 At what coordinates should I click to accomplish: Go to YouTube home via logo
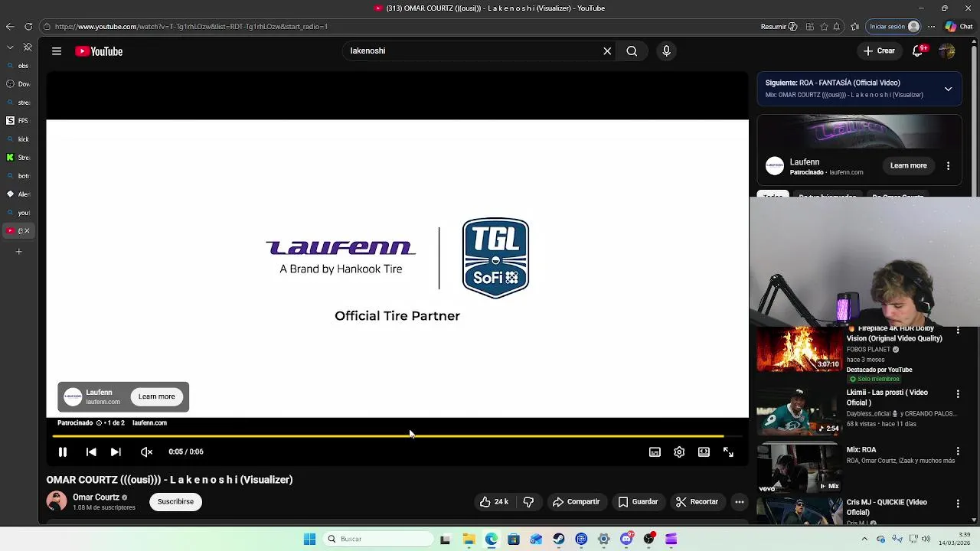(99, 51)
